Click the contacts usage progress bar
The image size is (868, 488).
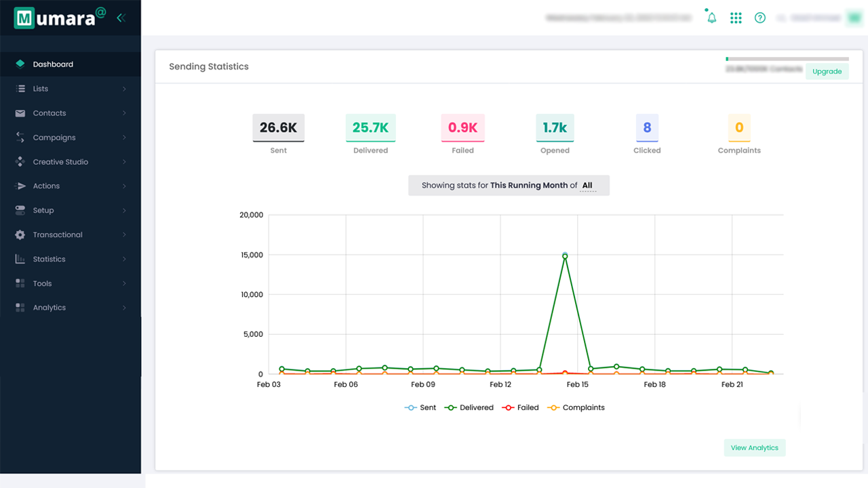[x=787, y=59]
